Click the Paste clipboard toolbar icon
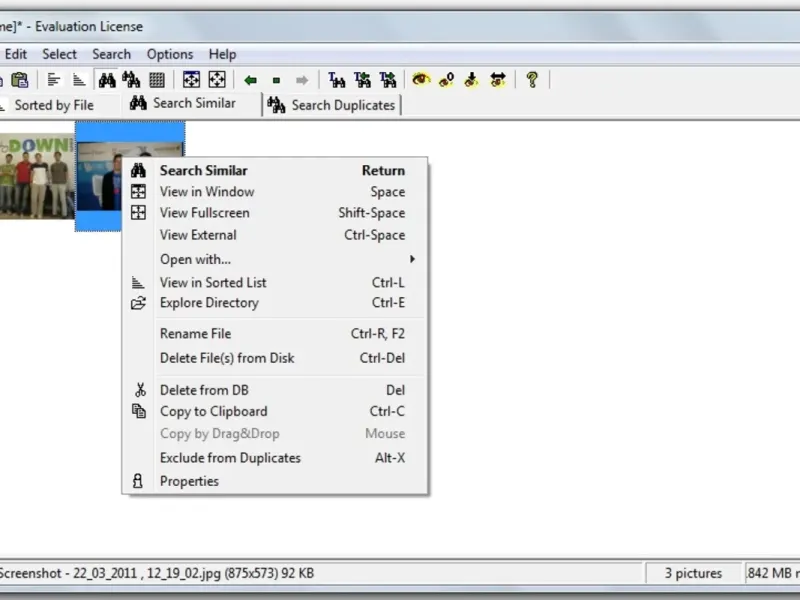 click(x=19, y=80)
